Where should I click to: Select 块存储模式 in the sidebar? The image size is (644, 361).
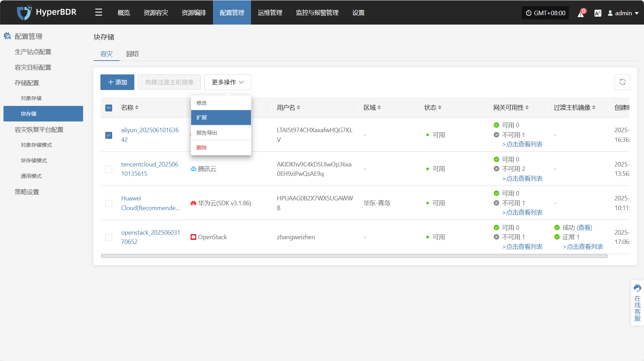pos(34,161)
